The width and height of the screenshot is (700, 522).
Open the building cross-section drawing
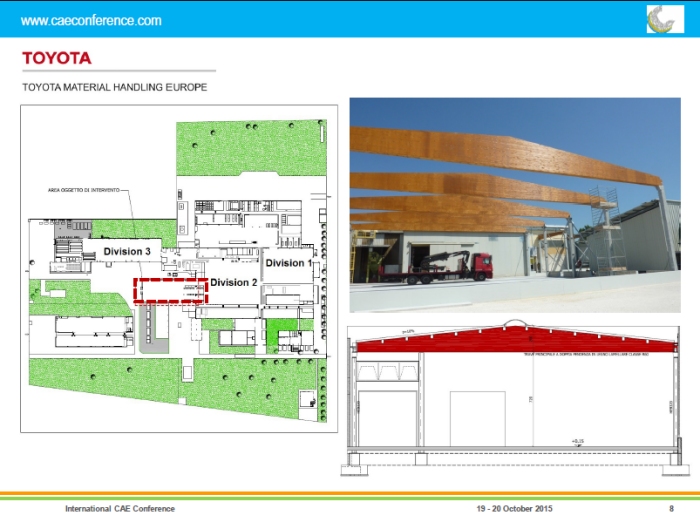point(514,400)
